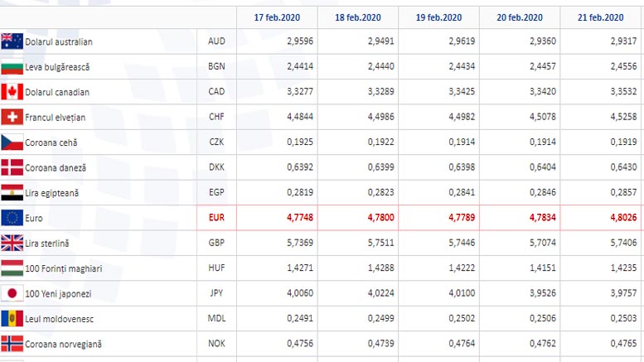Click the 100 Forinți maghiari label

click(x=62, y=268)
